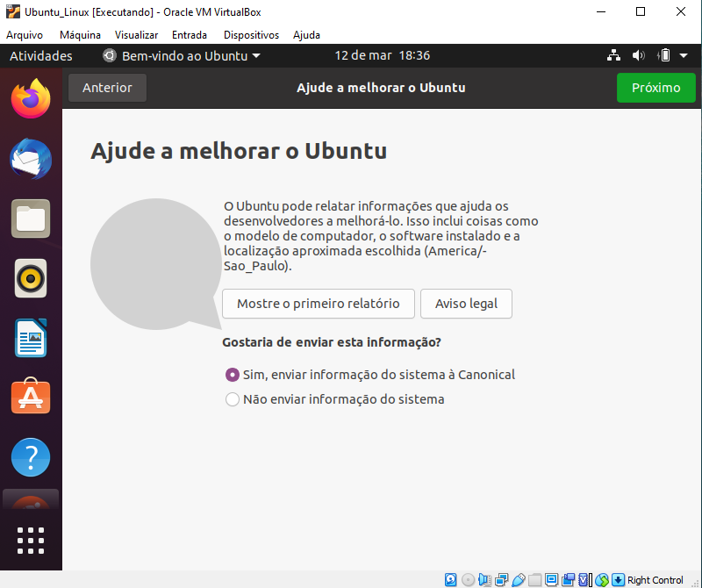The width and height of the screenshot is (702, 588).
Task: Click VirtualBox audio status icon
Action: point(484,580)
